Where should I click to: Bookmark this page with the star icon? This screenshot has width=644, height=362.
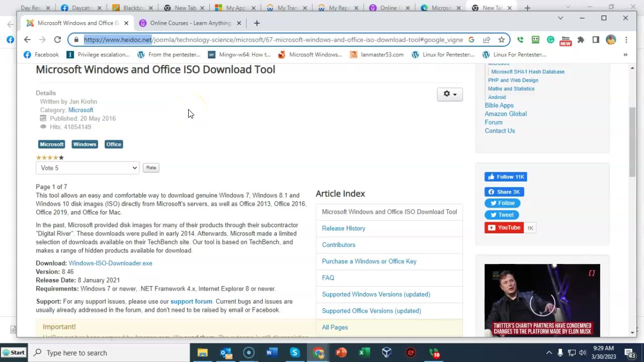tap(502, 40)
